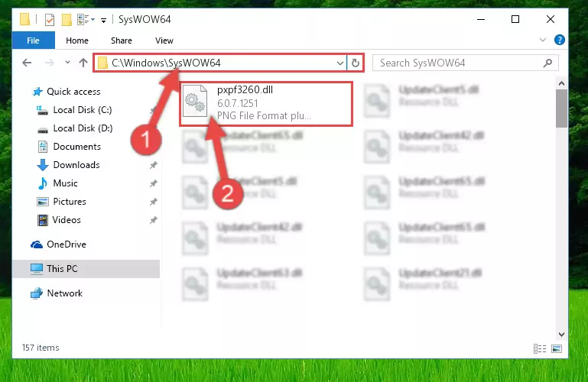Viewport: 588px width, 382px height.
Task: Go forward with the right arrow
Action: point(49,63)
